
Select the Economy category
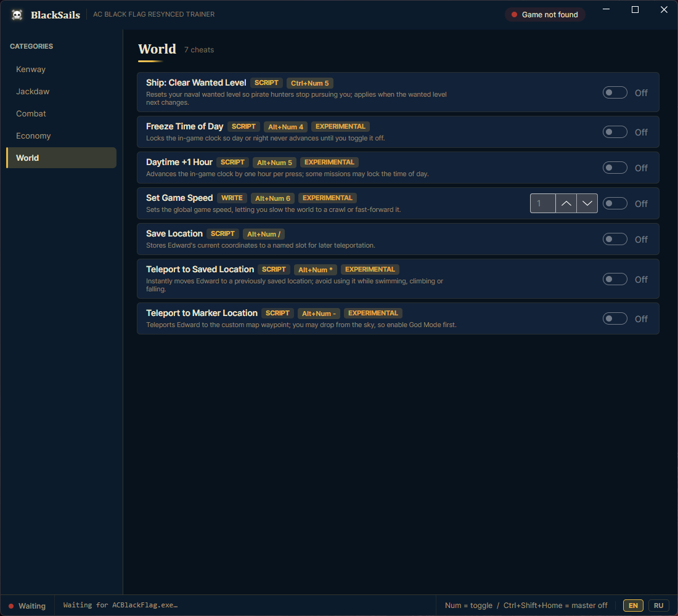(62, 136)
